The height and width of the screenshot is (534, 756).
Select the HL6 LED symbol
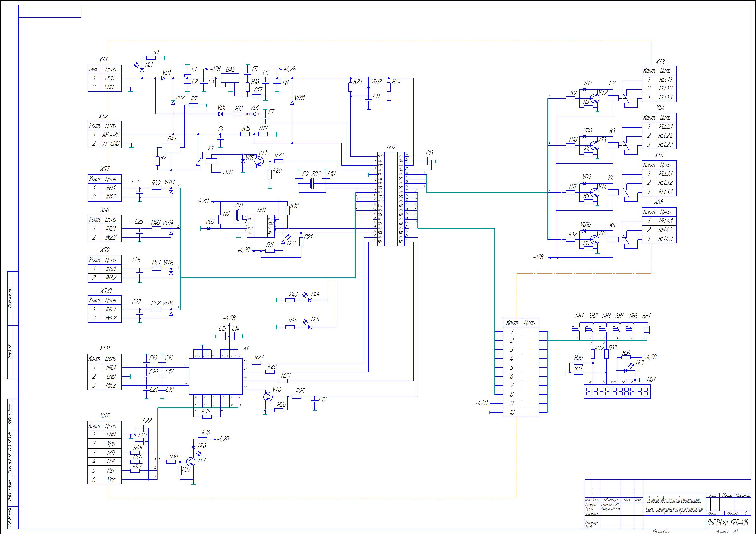tap(194, 448)
